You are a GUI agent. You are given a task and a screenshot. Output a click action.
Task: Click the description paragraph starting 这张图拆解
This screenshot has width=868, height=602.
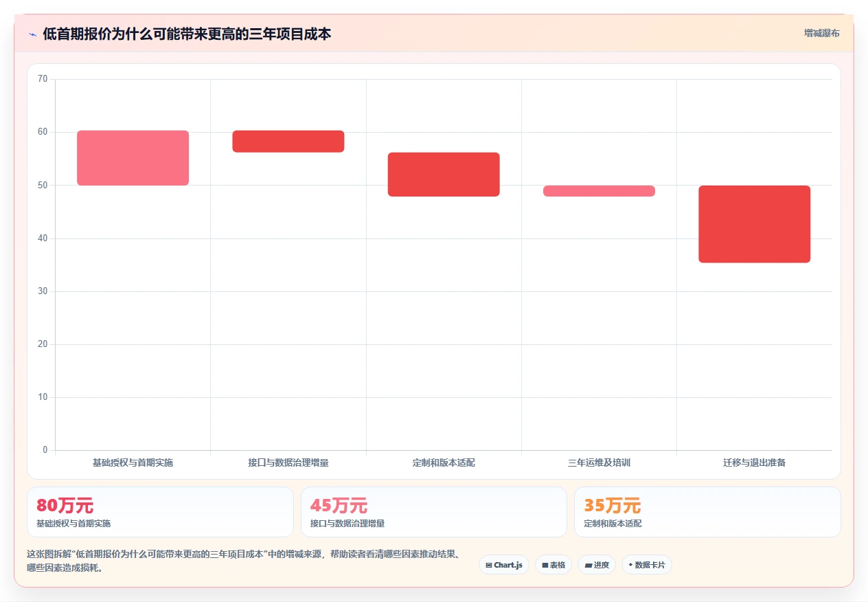coord(243,561)
